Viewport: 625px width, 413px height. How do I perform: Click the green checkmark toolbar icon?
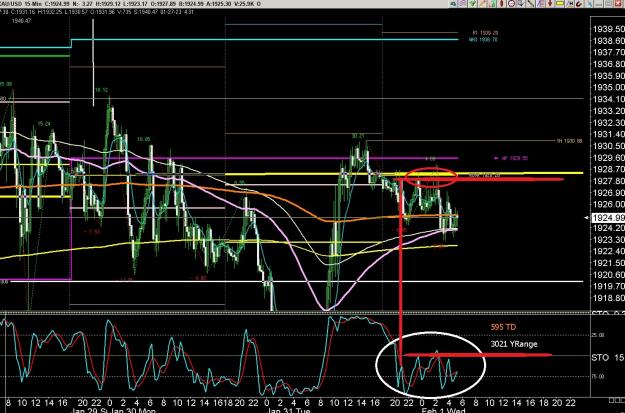[x=472, y=4]
